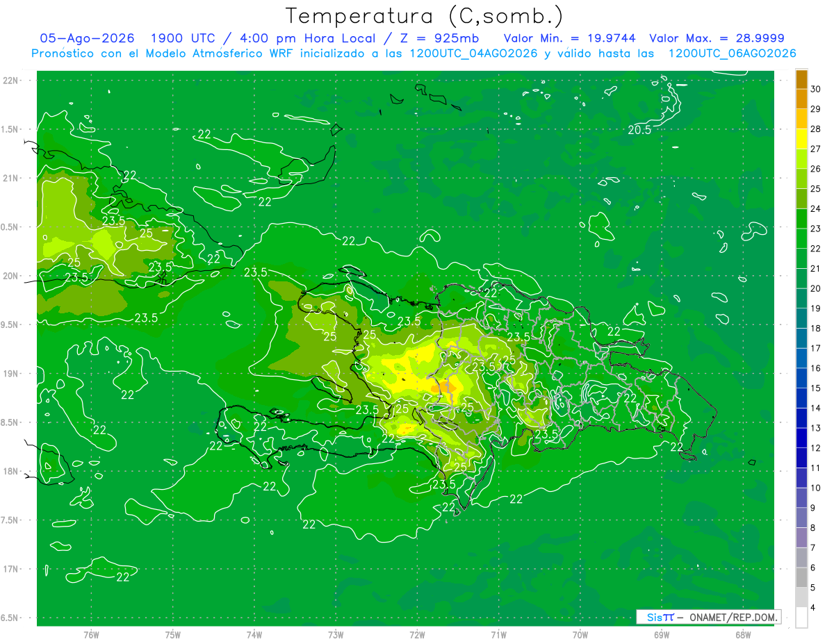This screenshot has width=834, height=644.
Task: Select "Valor Min. = 19.9744" text
Action: (x=569, y=38)
